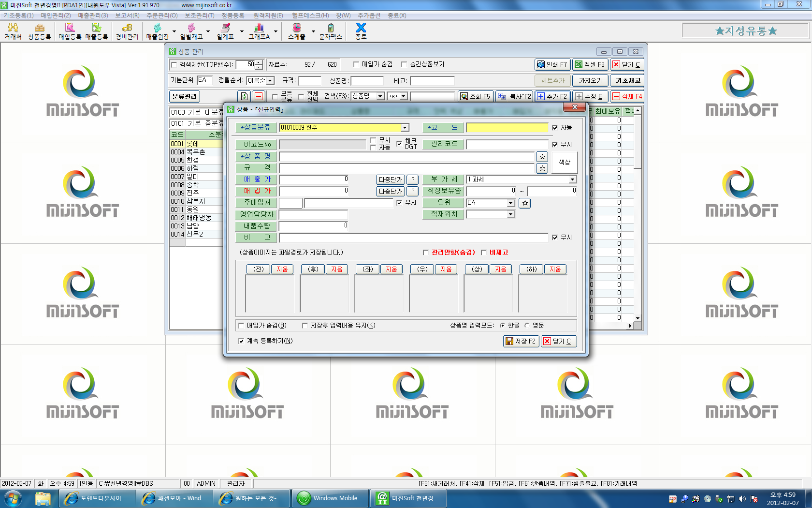The width and height of the screenshot is (812, 508).
Task: Click in the 바코드No input field
Action: 322,145
